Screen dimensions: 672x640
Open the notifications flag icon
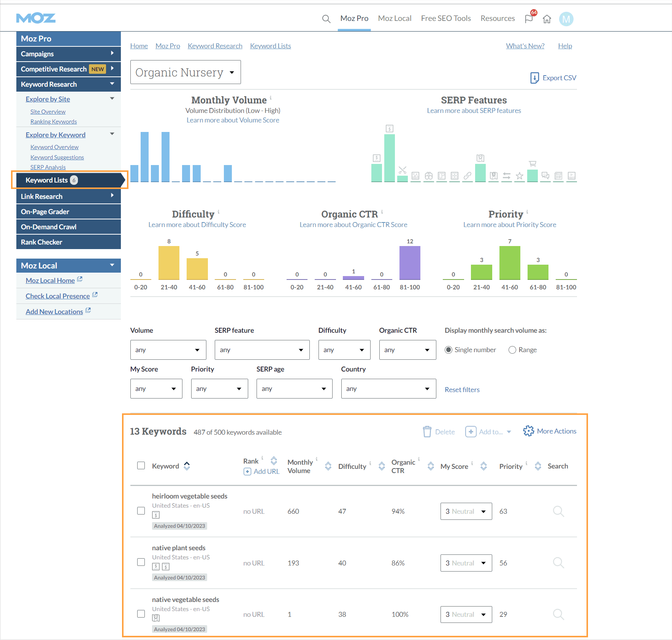point(529,19)
